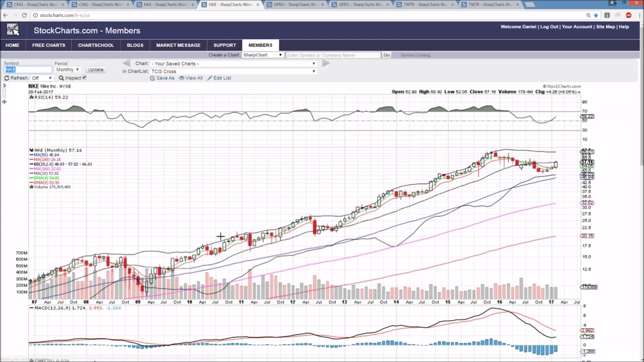The image size is (644, 362).
Task: Open the Period Monthly dropdown
Action: point(67,69)
